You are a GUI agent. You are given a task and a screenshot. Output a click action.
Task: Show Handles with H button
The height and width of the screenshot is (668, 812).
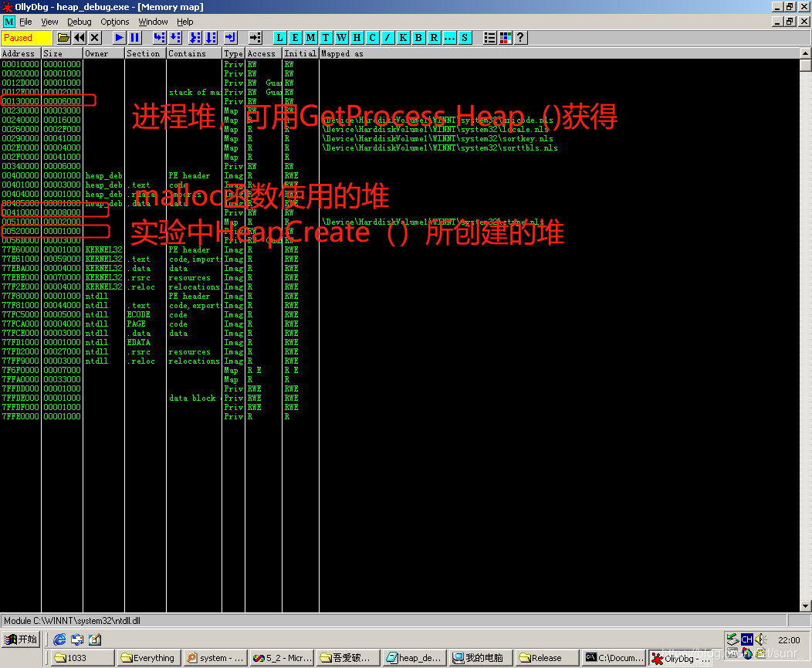[357, 38]
